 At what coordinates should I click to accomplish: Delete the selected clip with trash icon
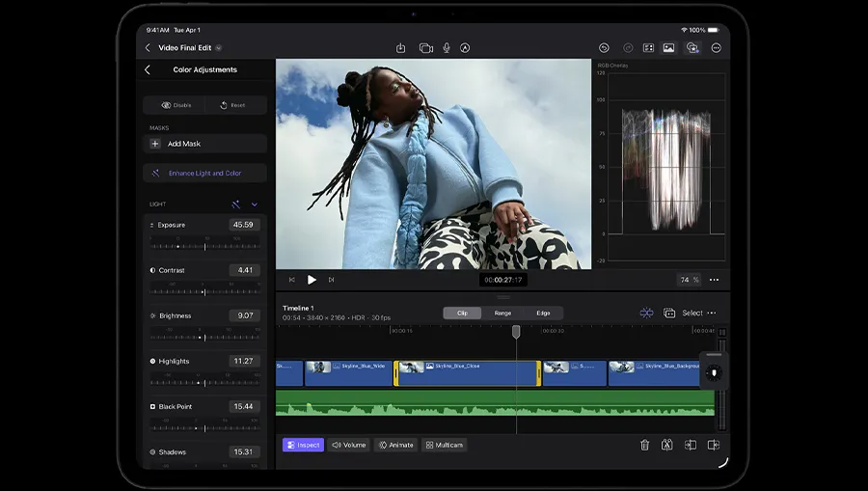pos(644,445)
